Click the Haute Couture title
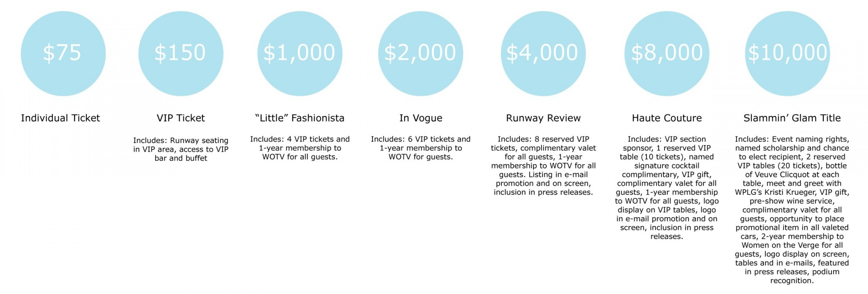 (667, 118)
